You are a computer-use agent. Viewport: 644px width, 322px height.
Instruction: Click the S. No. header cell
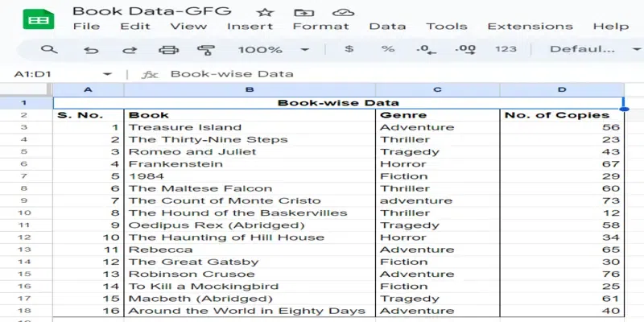pos(89,115)
